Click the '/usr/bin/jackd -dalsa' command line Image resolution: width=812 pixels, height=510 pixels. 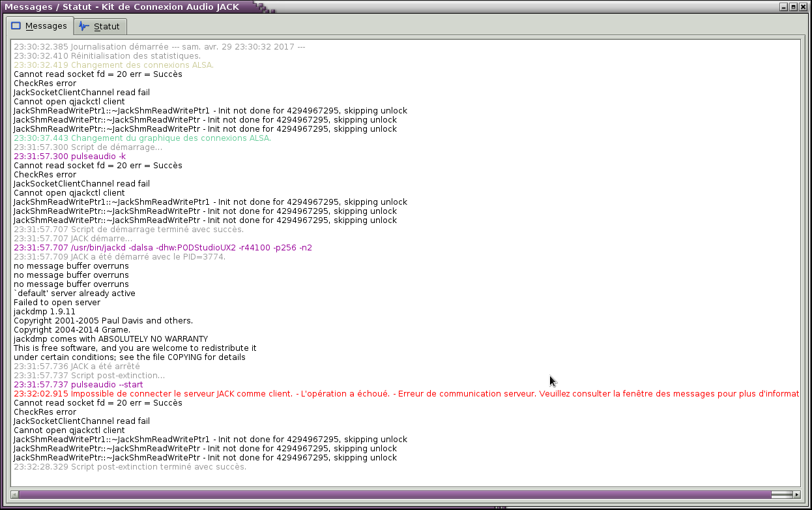163,248
